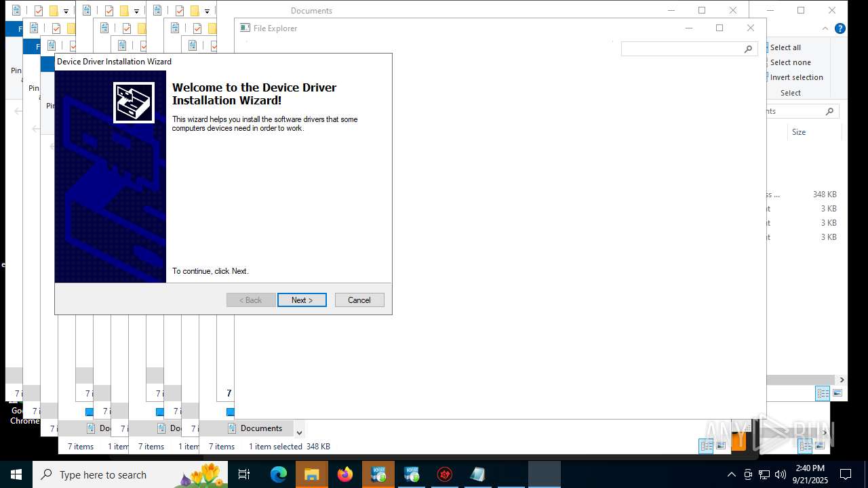Launch Microsoft Edge from the taskbar
Viewport: 868px width, 488px height.
pos(279,474)
